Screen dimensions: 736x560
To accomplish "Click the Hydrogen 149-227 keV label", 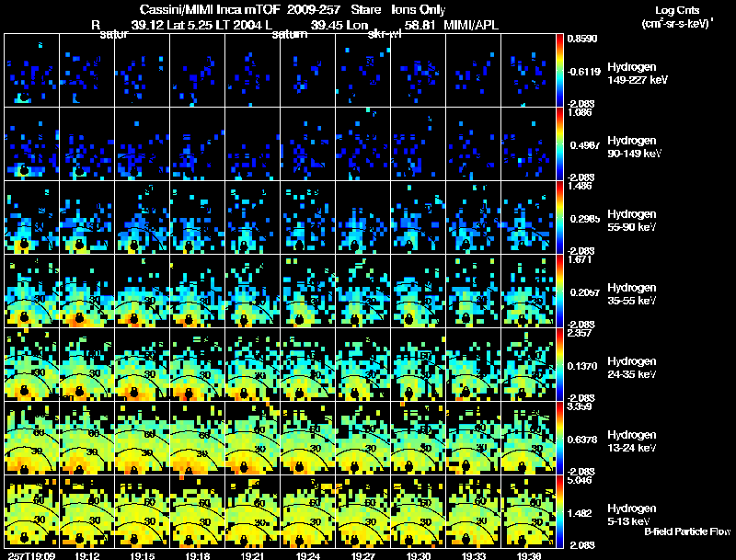I will pyautogui.click(x=638, y=74).
